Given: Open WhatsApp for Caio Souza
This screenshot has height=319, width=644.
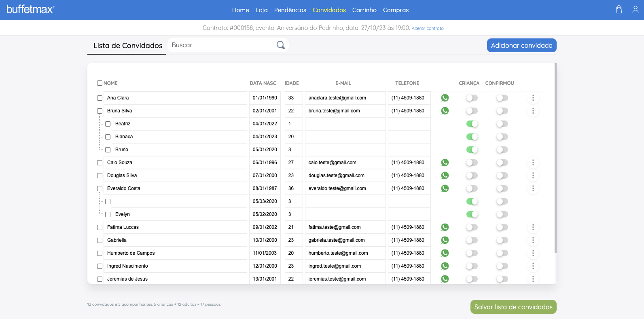Looking at the screenshot, I should (445, 163).
